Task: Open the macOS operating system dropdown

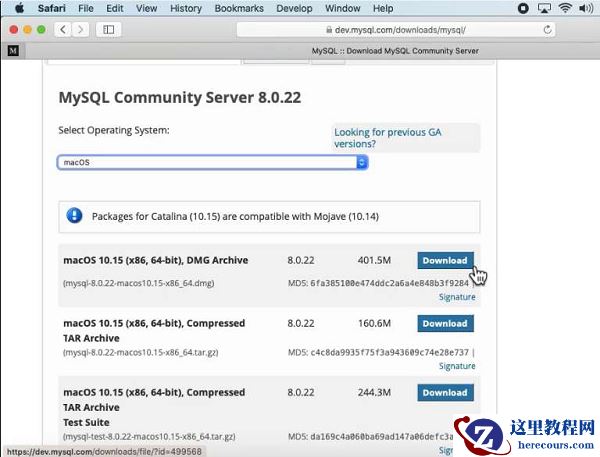Action: point(213,162)
